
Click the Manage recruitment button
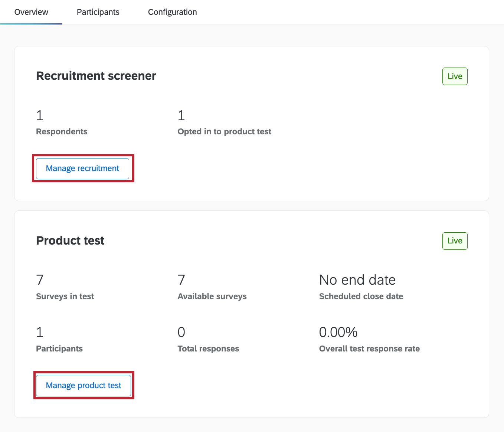82,168
